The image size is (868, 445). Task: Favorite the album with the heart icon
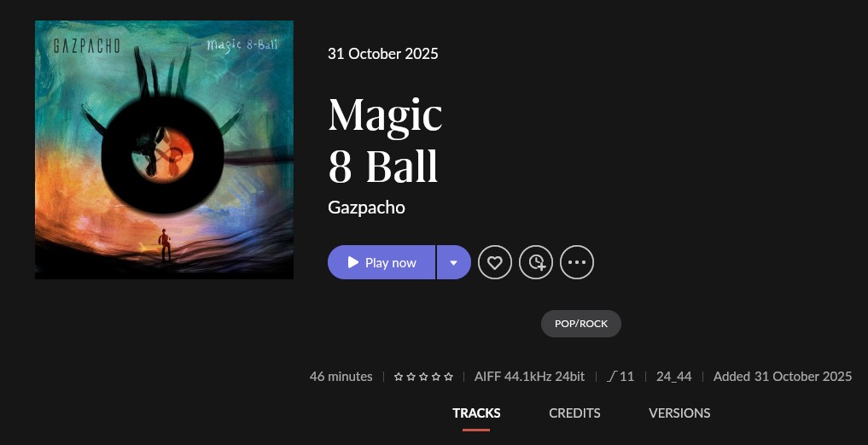(x=495, y=262)
